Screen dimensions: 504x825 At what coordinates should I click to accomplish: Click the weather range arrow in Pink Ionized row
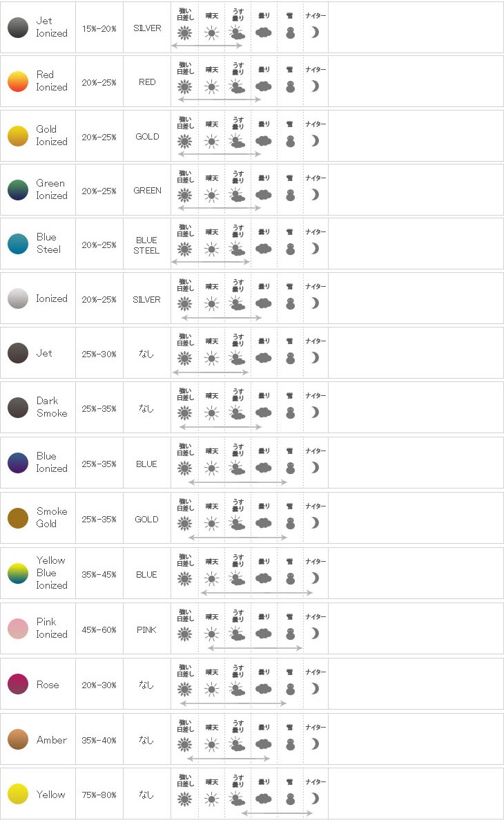(x=255, y=648)
